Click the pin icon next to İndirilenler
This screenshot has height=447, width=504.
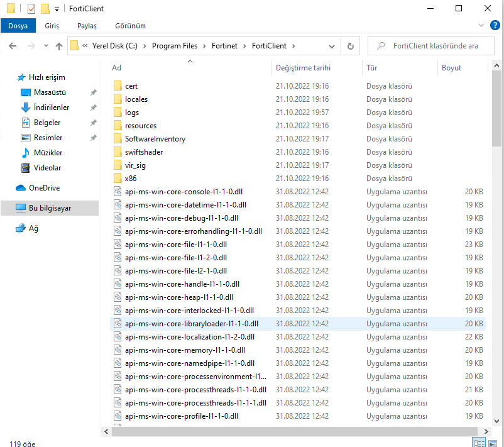tap(93, 108)
